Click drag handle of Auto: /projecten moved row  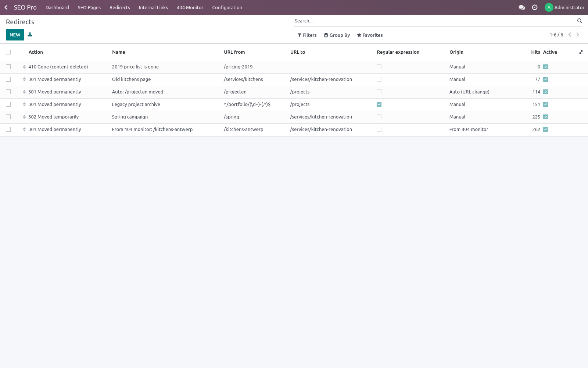tap(24, 92)
